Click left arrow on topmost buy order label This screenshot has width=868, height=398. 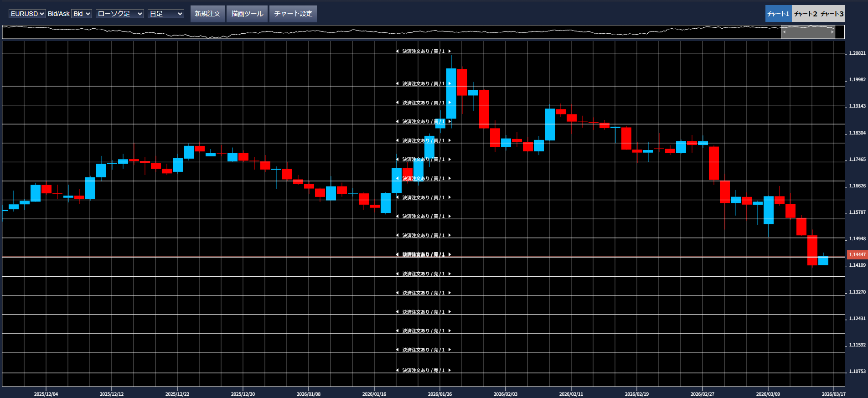(x=397, y=52)
